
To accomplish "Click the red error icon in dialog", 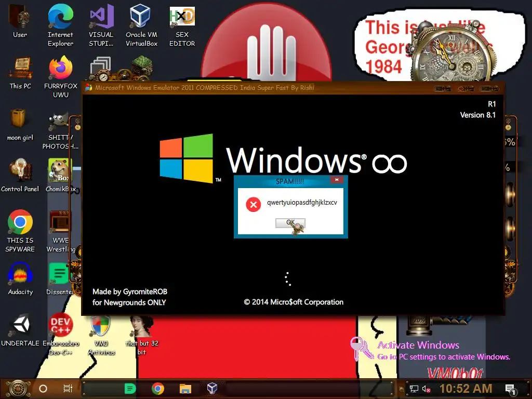I will (x=253, y=205).
